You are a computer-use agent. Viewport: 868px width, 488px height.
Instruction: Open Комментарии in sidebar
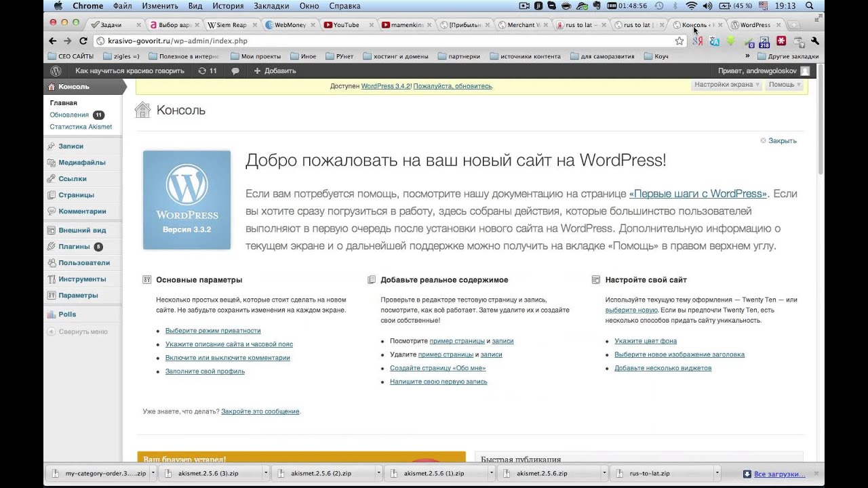point(83,211)
